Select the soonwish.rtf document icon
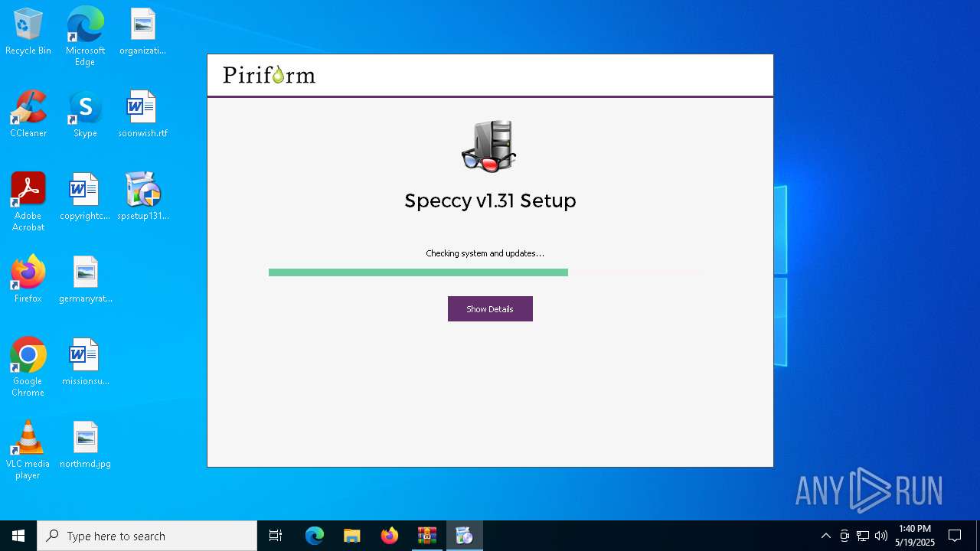Image resolution: width=980 pixels, height=551 pixels. (142, 115)
